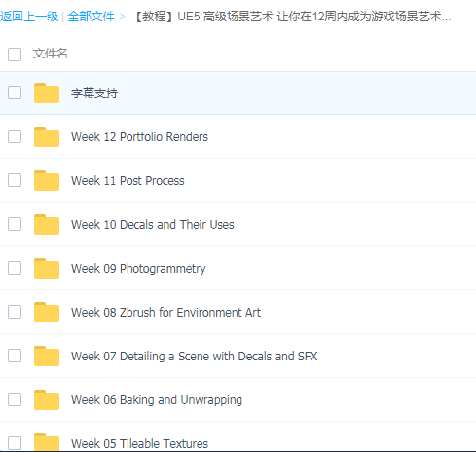The image size is (476, 452).
Task: Navigate to 全部文件 breadcrumb
Action: click(91, 17)
